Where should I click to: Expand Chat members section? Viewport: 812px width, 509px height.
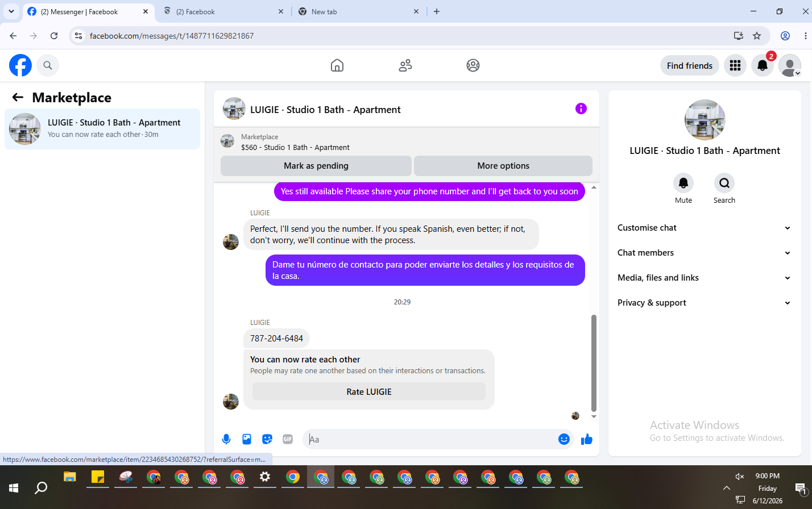[705, 253]
